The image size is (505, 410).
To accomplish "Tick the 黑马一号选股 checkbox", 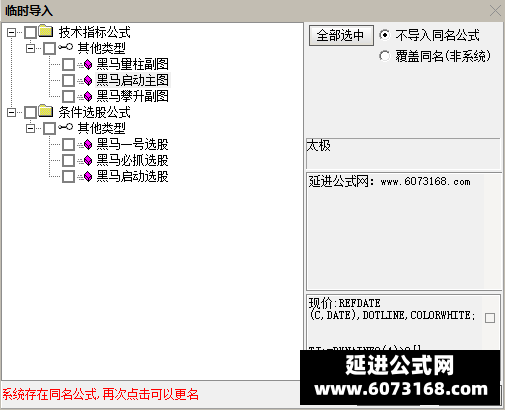I will click(x=68, y=144).
